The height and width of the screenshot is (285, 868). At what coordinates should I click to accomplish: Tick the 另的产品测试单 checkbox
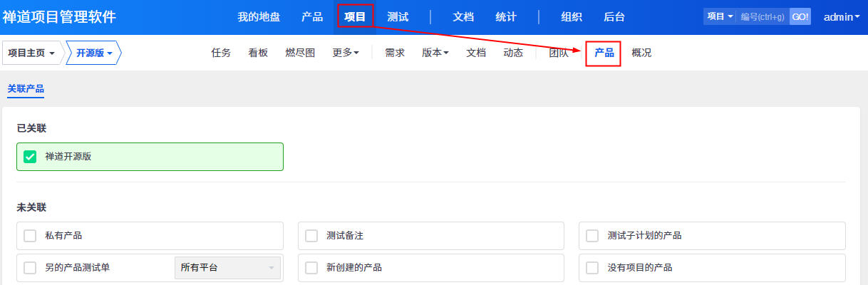coord(30,268)
